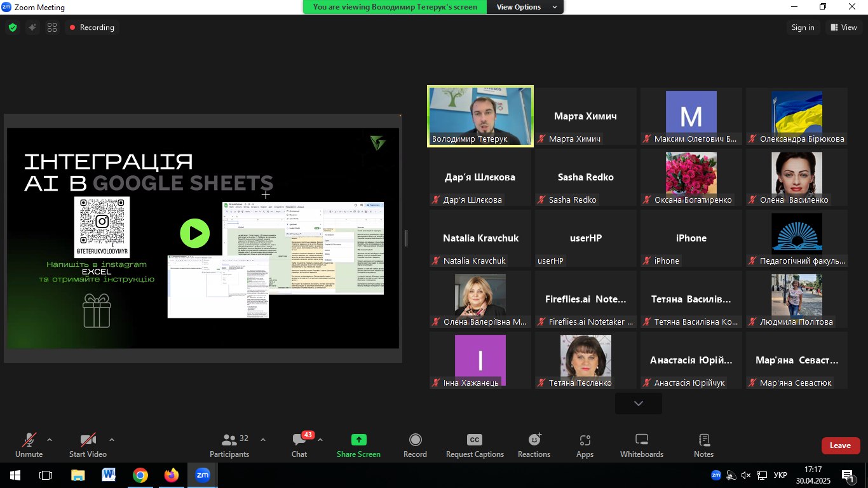Open the AI Companion sparkle icon
This screenshot has height=488, width=868.
(32, 27)
